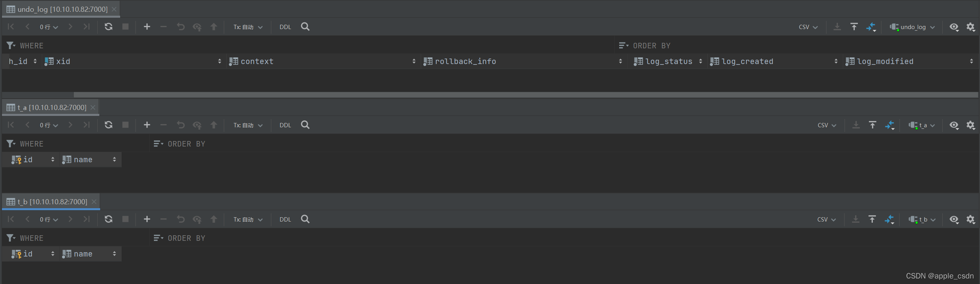Open the CSV export format dropdown for t_b
Screen dimensions: 980x284
[826, 220]
